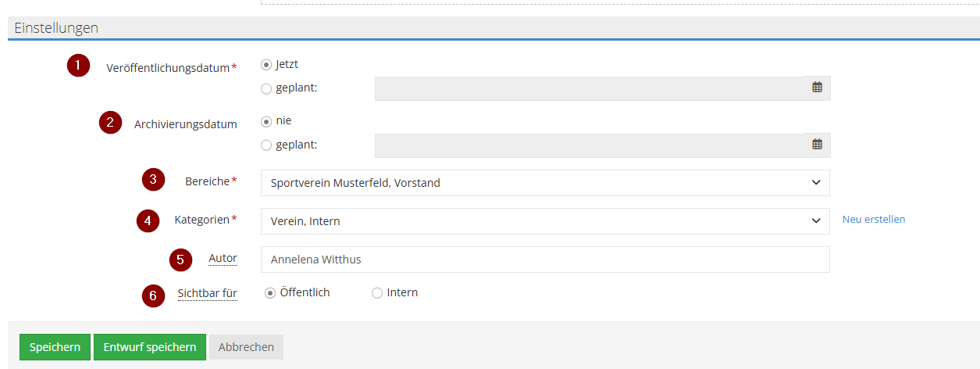Click the number 3 step badge
Screen dimensions: 980x369
click(x=153, y=180)
